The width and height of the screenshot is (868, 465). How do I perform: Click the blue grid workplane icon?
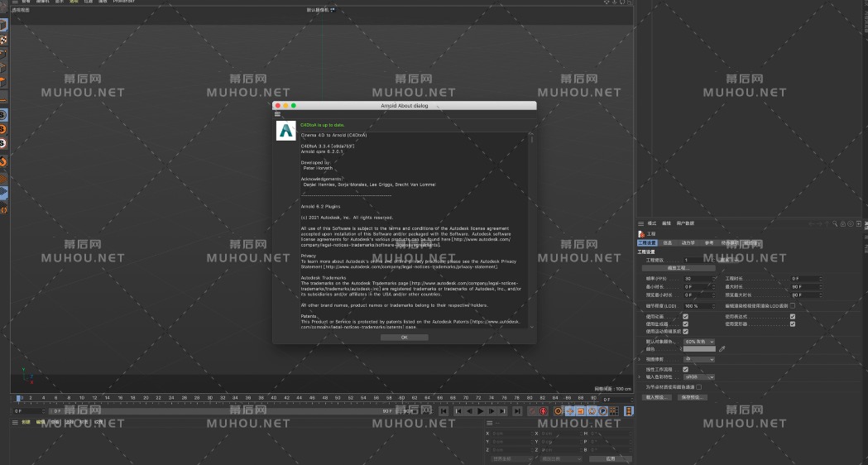[3, 193]
